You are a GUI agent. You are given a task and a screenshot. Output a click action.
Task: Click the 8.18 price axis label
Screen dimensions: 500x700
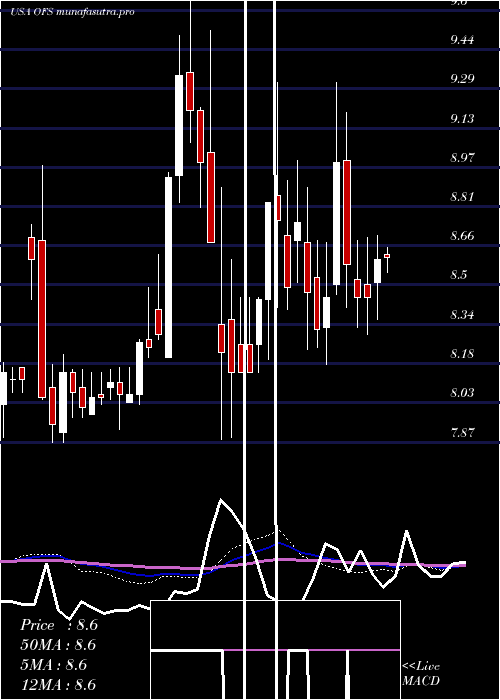tap(462, 354)
